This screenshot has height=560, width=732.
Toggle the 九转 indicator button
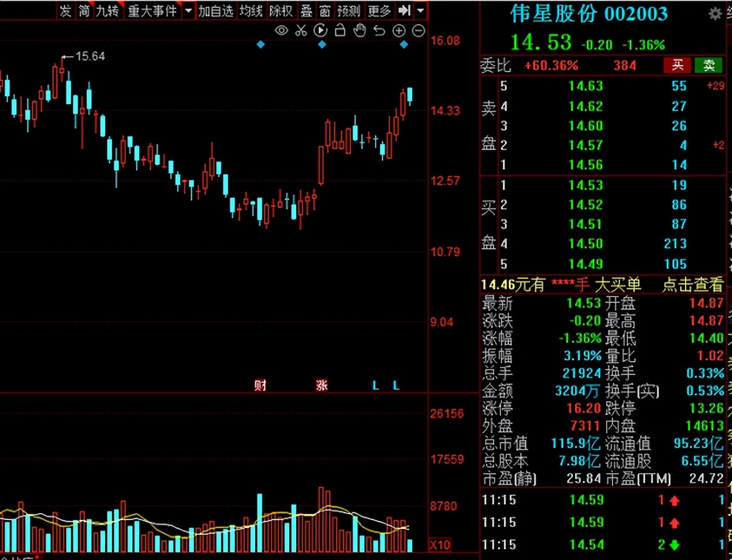[108, 10]
